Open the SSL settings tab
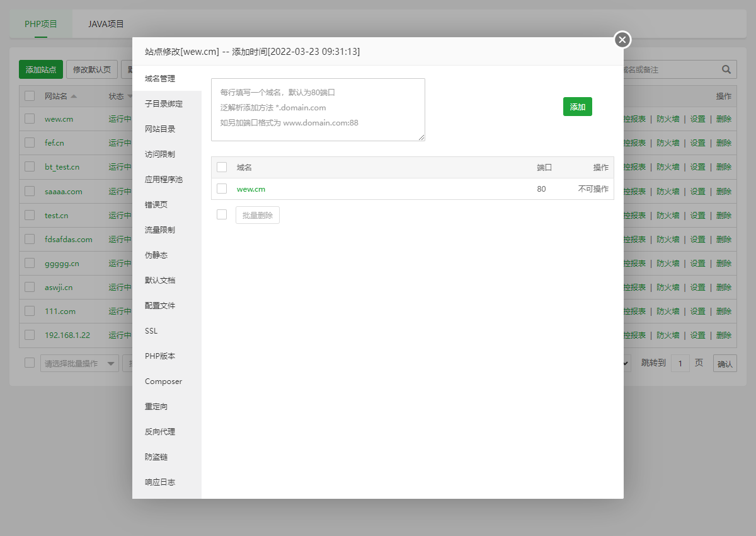Viewport: 756px width, 536px height. (x=151, y=331)
